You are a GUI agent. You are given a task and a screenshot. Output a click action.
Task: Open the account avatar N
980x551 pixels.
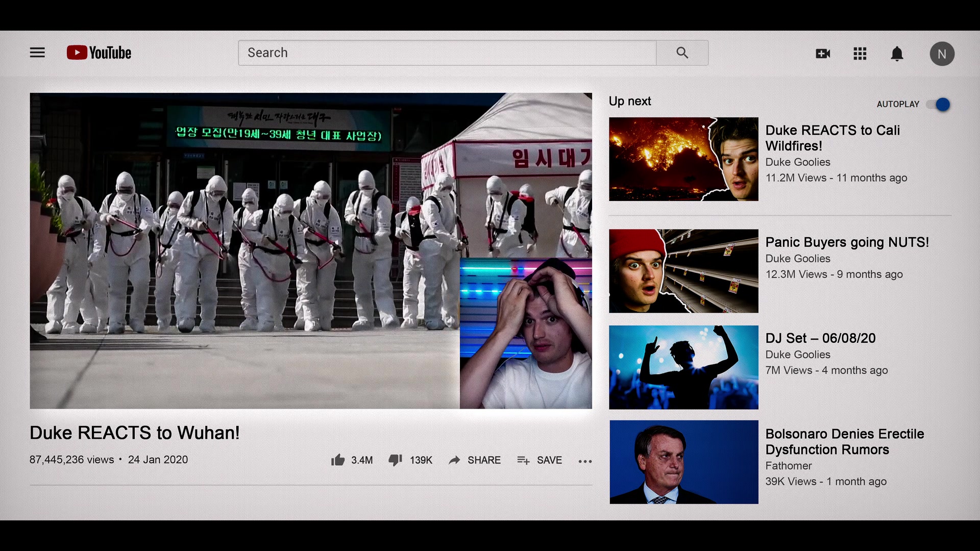[x=942, y=54]
